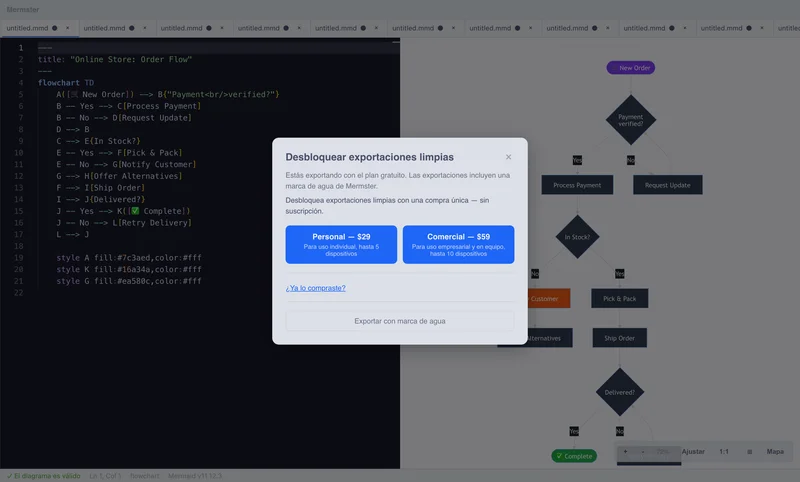
Task: Click the Mermaid version label in status bar
Action: click(194, 476)
